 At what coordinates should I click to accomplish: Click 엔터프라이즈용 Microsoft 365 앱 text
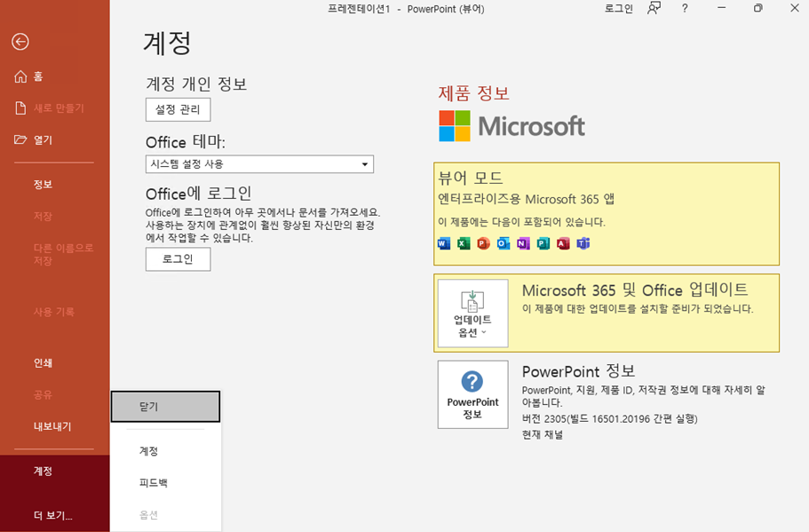tap(527, 199)
